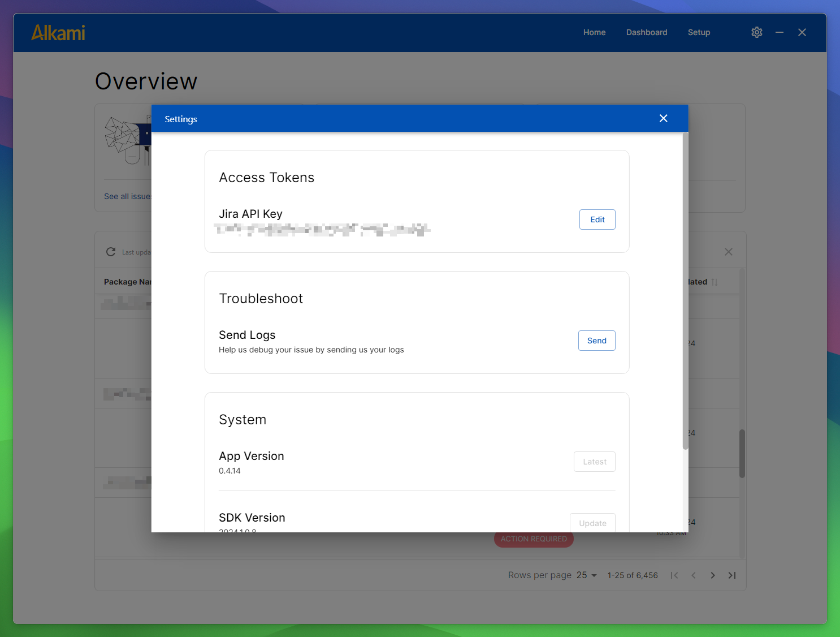The image size is (840, 637).
Task: Go to the previous page arrow
Action: (694, 575)
